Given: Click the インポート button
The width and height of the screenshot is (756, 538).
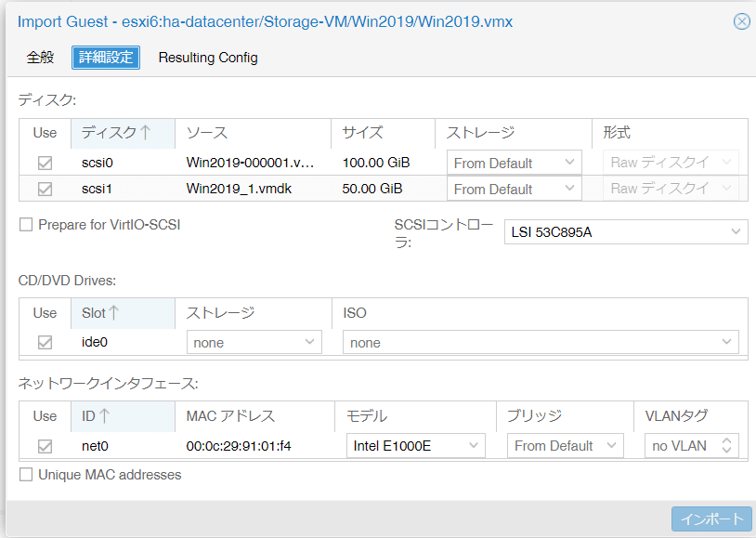Looking at the screenshot, I should (x=711, y=519).
